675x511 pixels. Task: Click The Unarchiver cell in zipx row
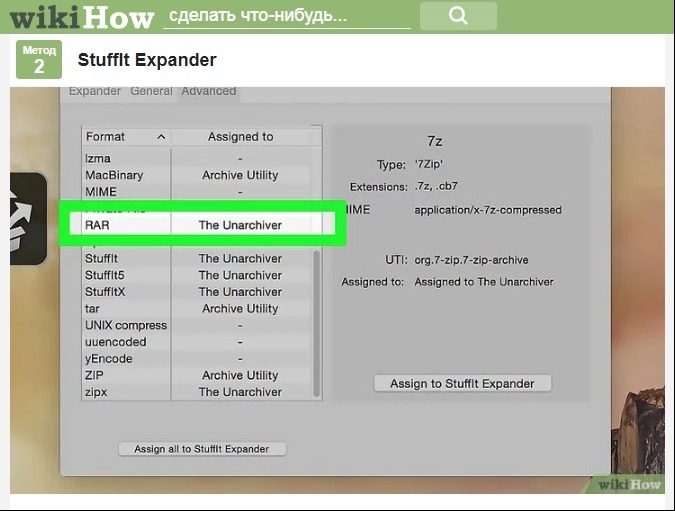240,392
